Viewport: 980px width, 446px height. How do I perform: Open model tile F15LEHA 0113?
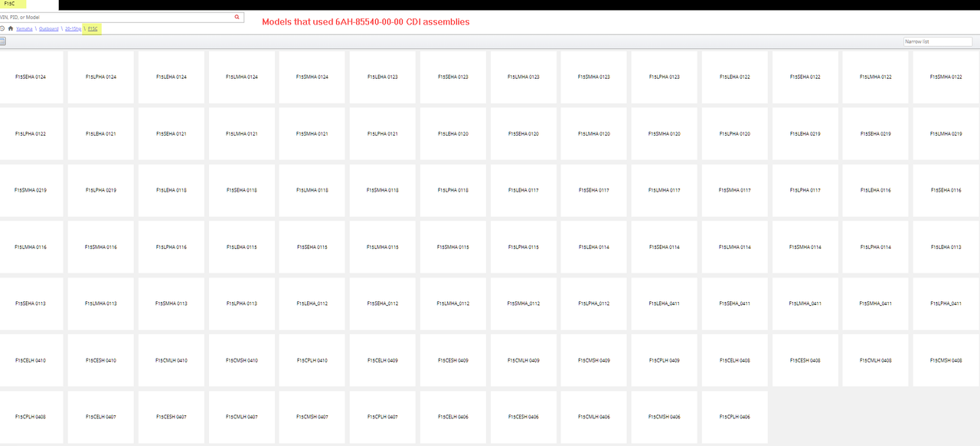click(946, 247)
